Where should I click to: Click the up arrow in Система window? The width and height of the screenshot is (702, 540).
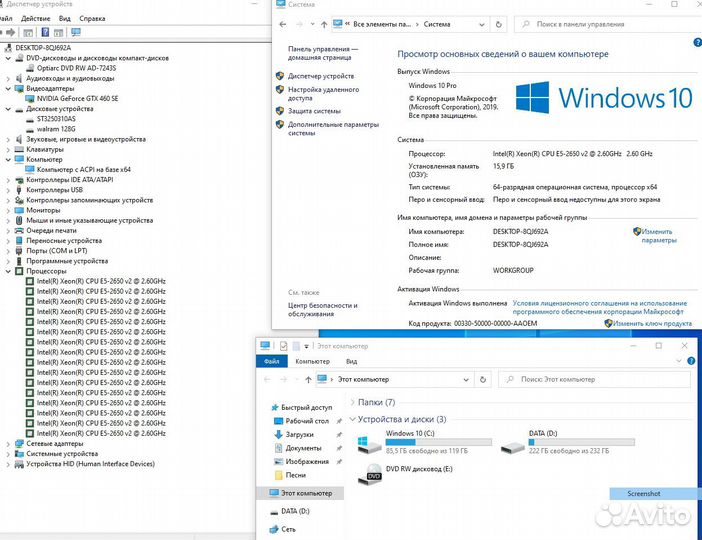click(324, 24)
